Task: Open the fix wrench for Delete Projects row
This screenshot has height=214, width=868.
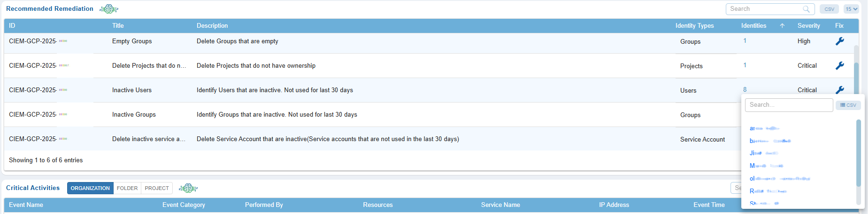Action: pyautogui.click(x=839, y=66)
